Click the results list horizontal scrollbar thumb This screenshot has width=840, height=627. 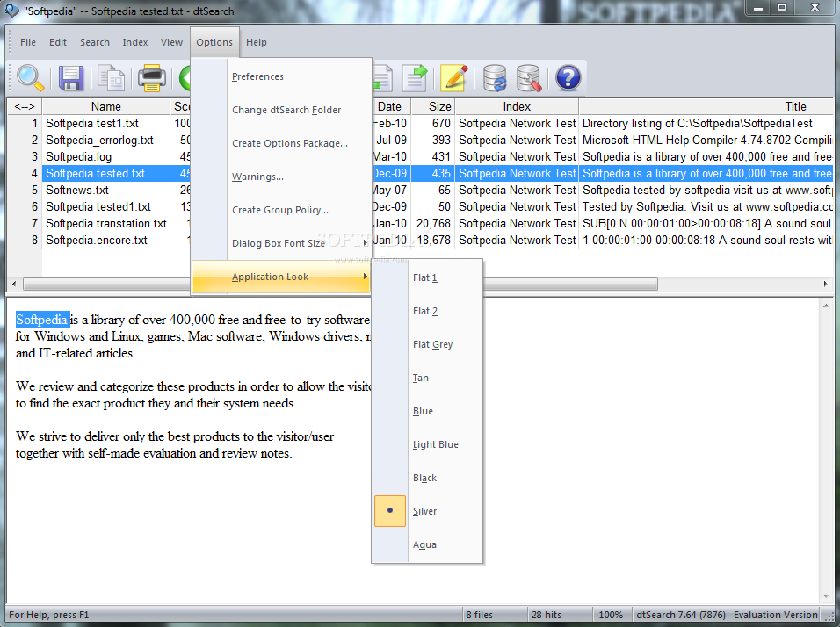pyautogui.click(x=340, y=284)
